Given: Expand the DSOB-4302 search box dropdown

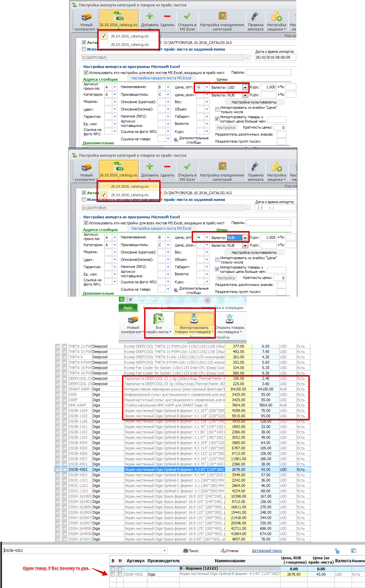Looking at the screenshot, I should click(x=165, y=550).
